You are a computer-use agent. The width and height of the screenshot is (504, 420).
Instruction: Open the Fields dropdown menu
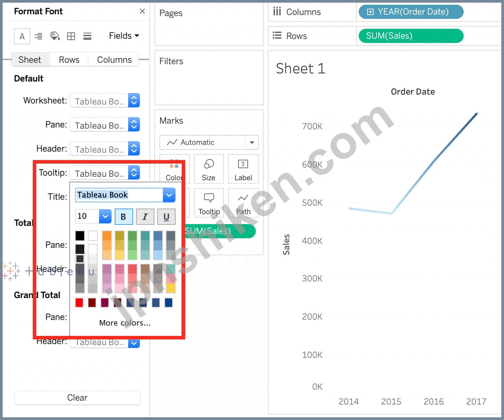click(124, 36)
